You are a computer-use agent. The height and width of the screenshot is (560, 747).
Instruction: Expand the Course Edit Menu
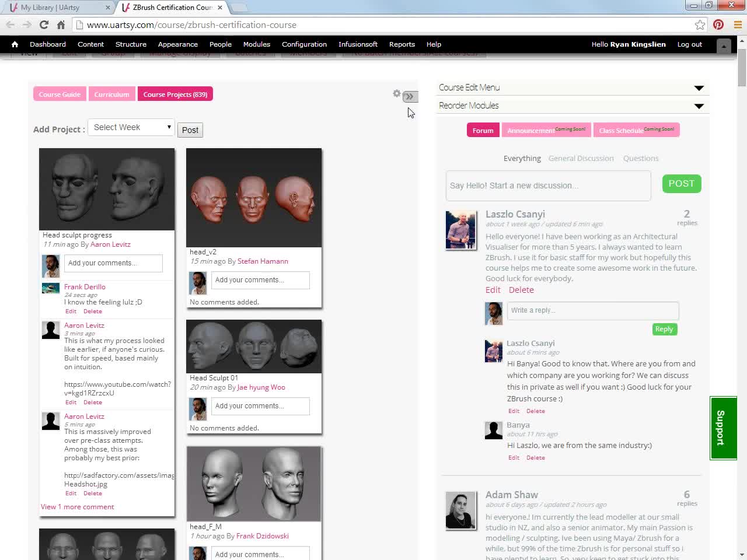coord(572,87)
